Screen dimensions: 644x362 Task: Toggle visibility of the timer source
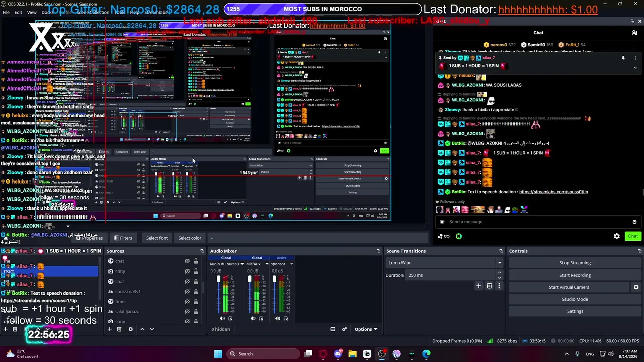(x=187, y=302)
